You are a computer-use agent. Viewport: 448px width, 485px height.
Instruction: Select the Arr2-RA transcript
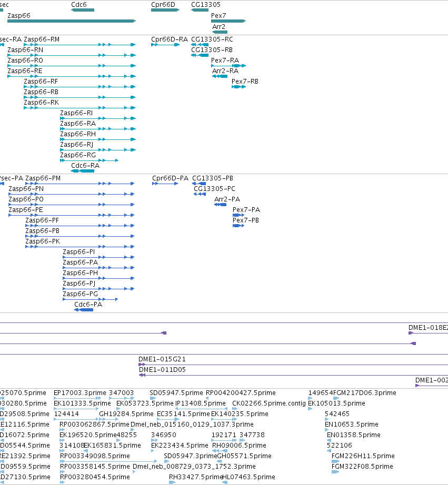[x=220, y=76]
